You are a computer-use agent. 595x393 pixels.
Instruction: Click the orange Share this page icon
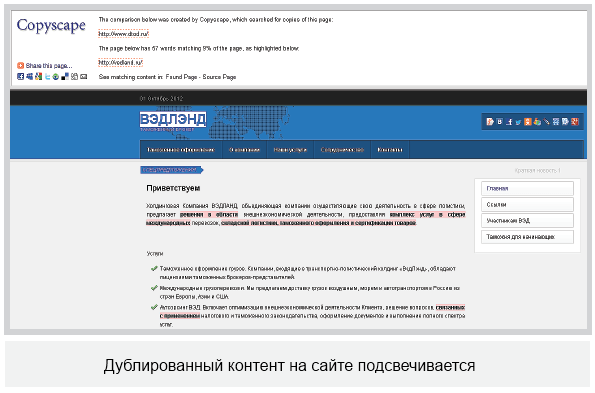click(20, 65)
